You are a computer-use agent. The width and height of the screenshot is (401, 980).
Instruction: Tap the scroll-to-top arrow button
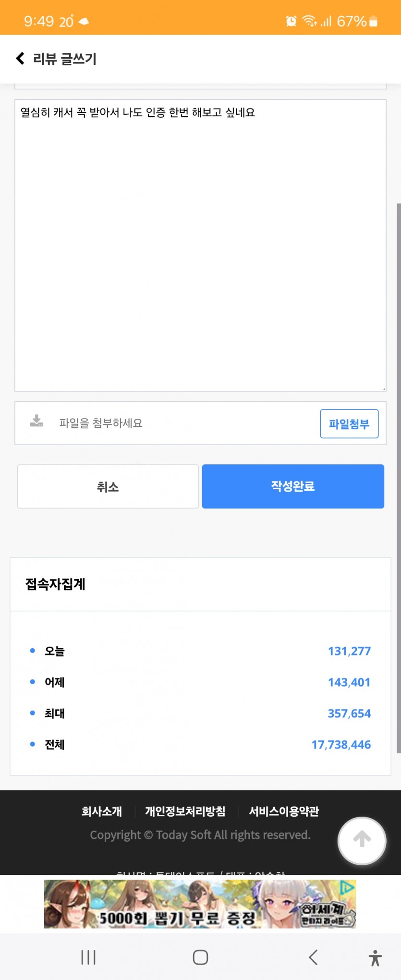coord(362,841)
